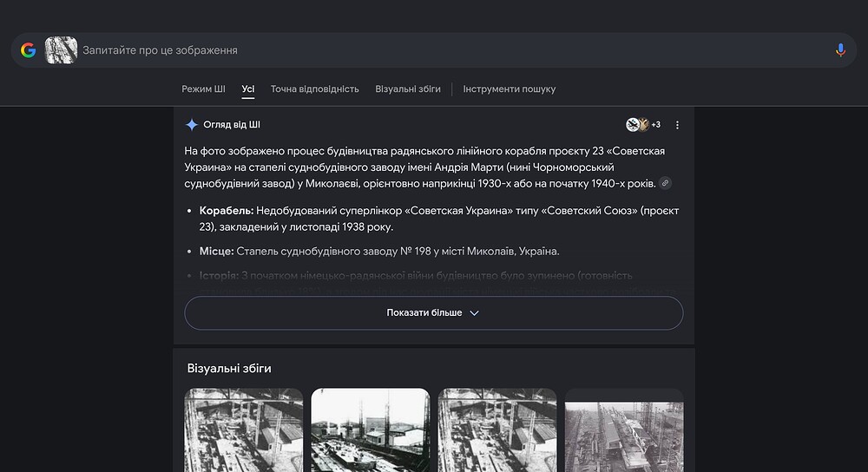Click the 'Огляд від ШІ' heading

pyautogui.click(x=232, y=124)
